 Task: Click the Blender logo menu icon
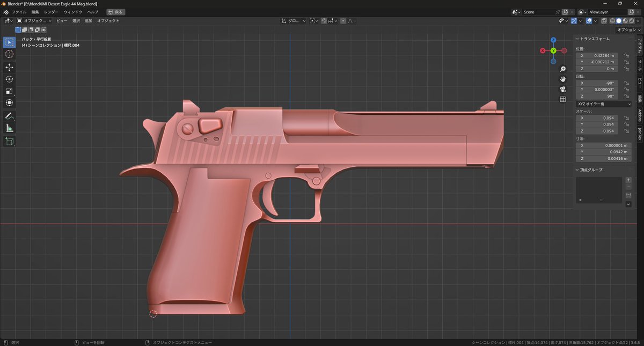[5, 11]
